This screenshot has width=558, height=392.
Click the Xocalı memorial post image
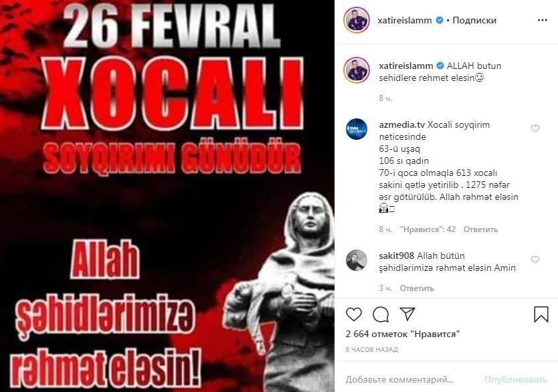point(167,196)
